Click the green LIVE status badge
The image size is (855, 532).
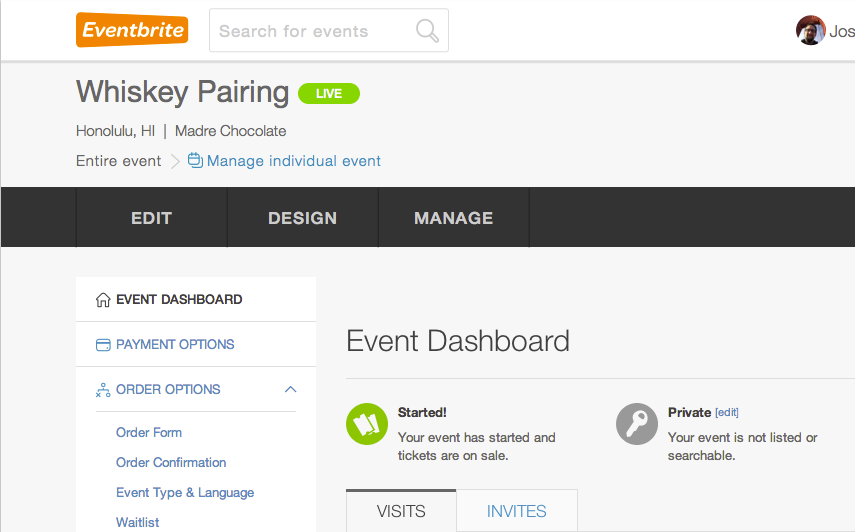329,93
